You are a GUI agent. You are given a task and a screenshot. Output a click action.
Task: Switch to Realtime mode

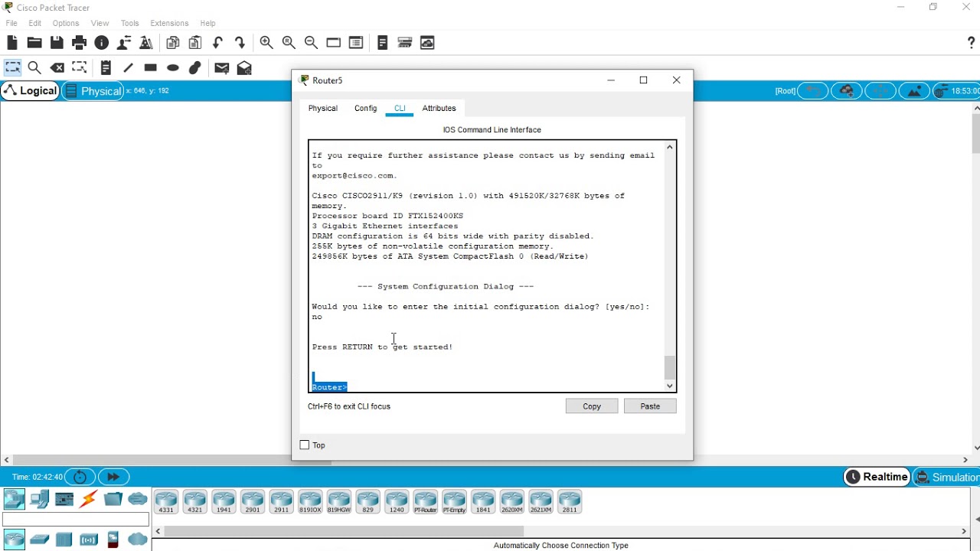click(x=877, y=477)
